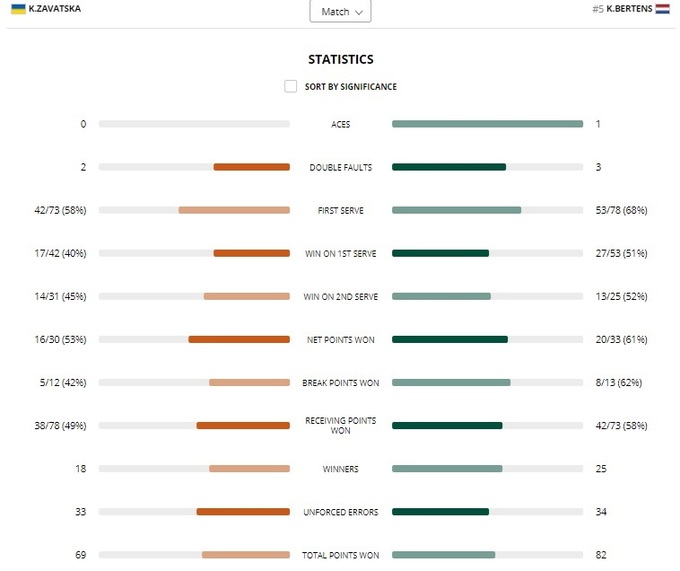Screen dimensions: 680x571
Task: Click Zavatska's unforced errors bar
Action: point(243,511)
